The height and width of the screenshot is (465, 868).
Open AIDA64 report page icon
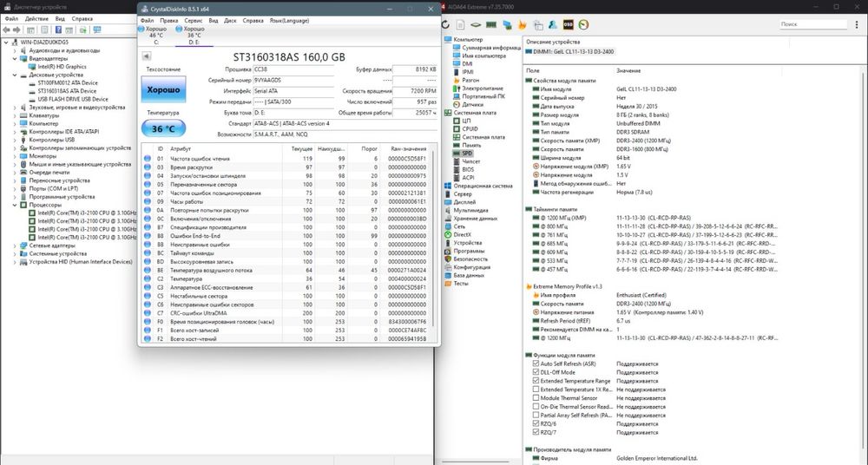click(461, 24)
